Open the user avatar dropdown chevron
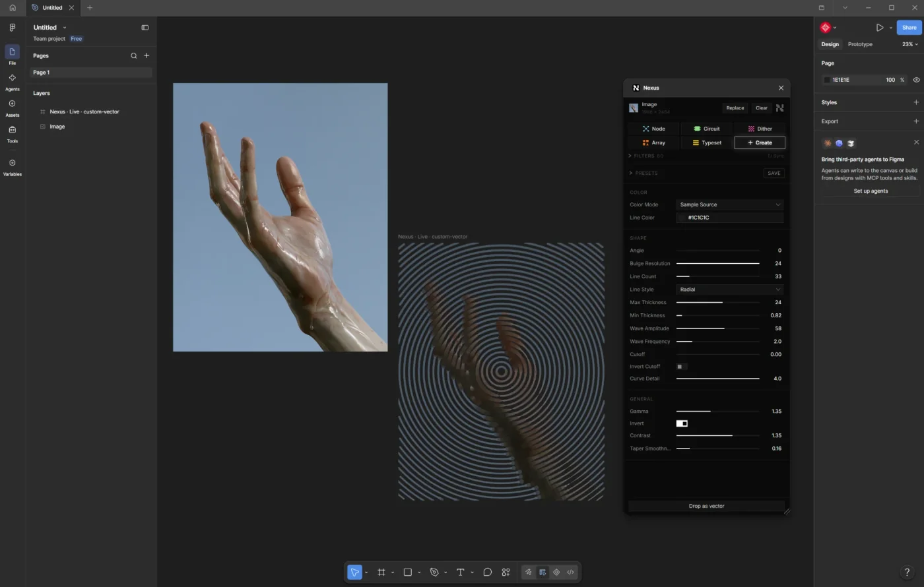Screen dimensions: 924x587 point(835,28)
